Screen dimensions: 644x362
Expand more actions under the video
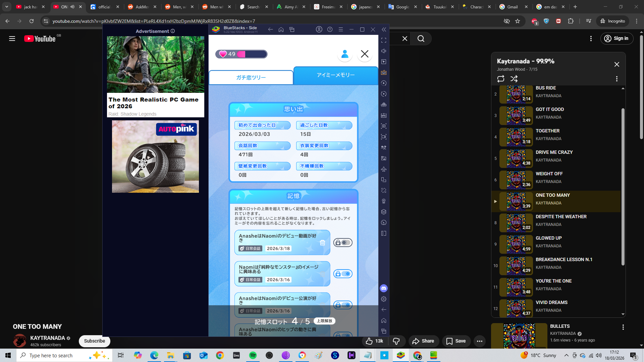(x=479, y=341)
